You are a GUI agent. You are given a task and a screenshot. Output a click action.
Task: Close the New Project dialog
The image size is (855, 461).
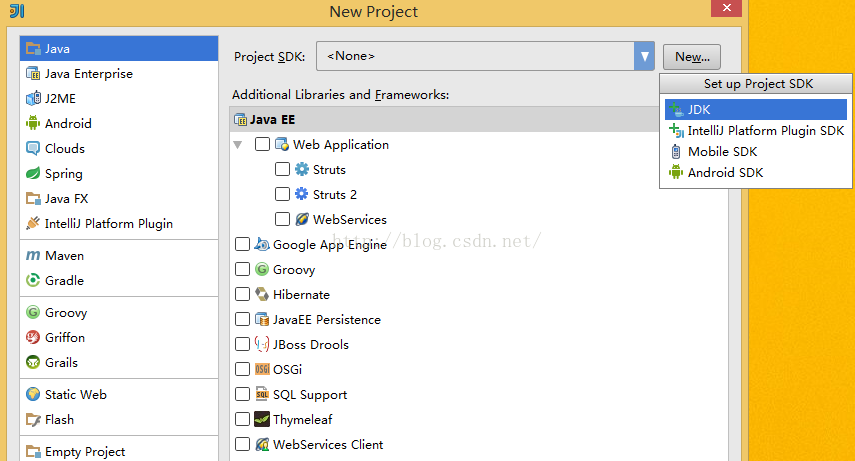coord(726,8)
